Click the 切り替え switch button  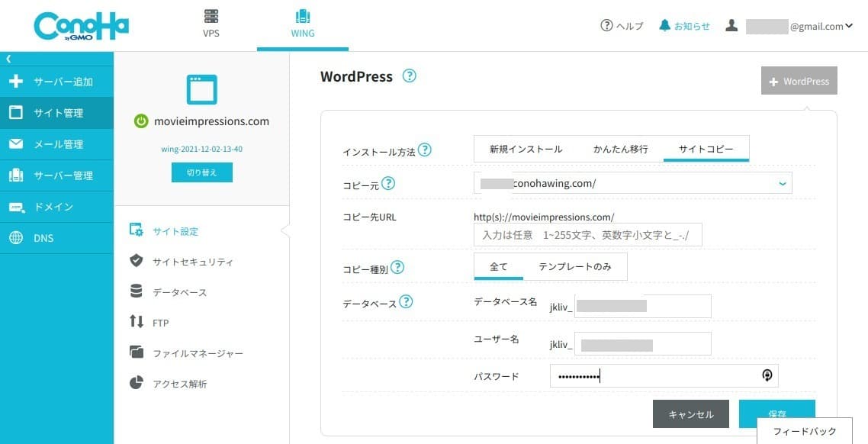[201, 172]
